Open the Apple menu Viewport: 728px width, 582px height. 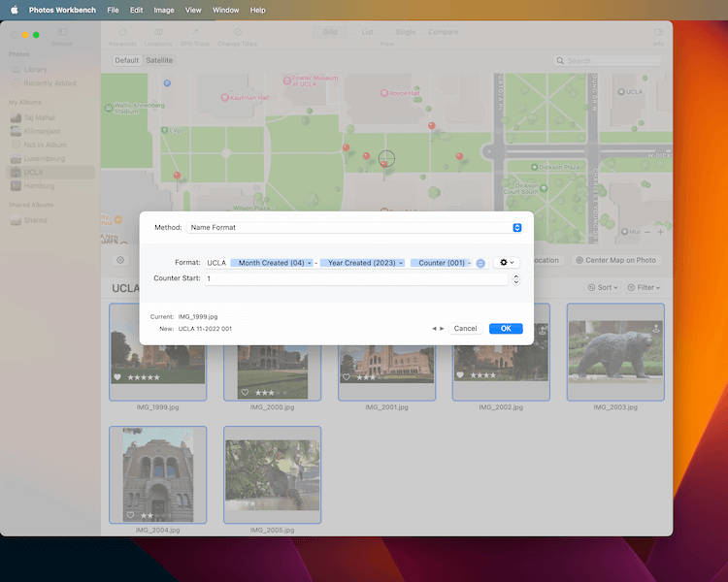pos(15,10)
